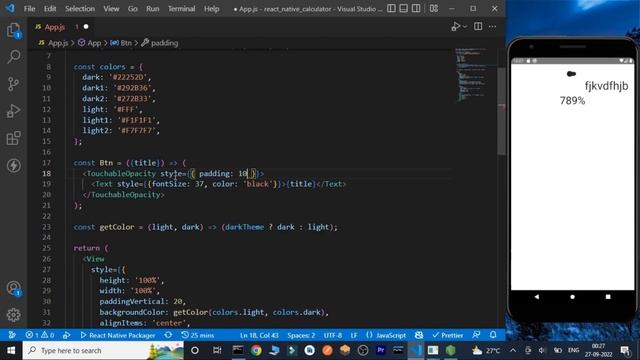Screen dimensions: 640x360
Task: Click the Copilot status icon
Action: (419, 335)
